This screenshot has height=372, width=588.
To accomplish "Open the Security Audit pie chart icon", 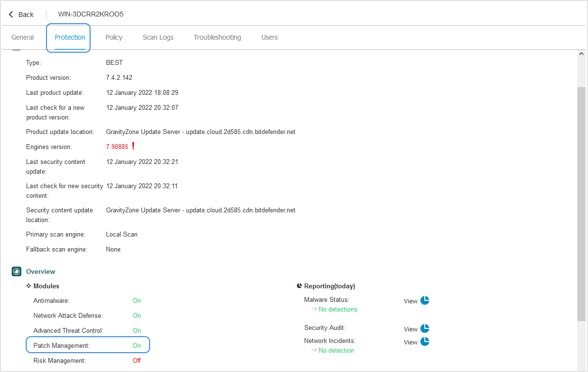I will click(425, 328).
